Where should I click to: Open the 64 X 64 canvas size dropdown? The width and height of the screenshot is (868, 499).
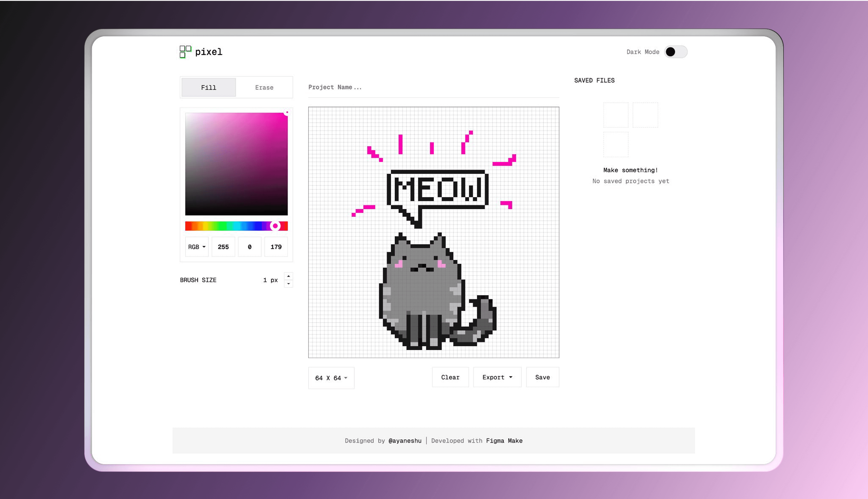click(x=331, y=378)
